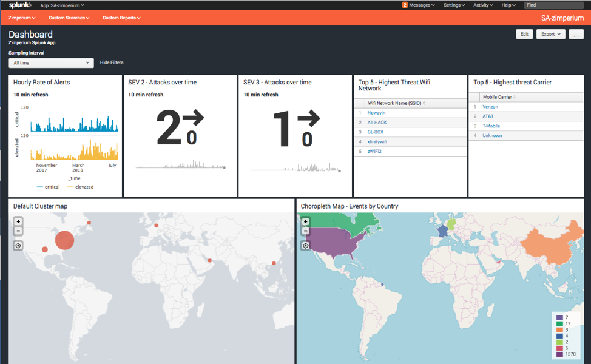Click the orange legend swatch for value 3
The height and width of the screenshot is (364, 591).
tap(559, 329)
